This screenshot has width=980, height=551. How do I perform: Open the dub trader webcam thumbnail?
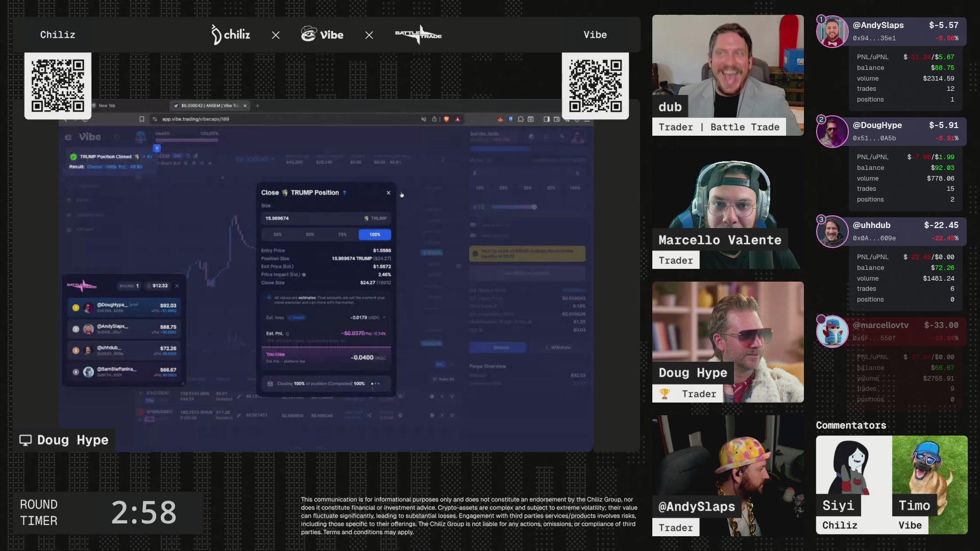[x=728, y=75]
